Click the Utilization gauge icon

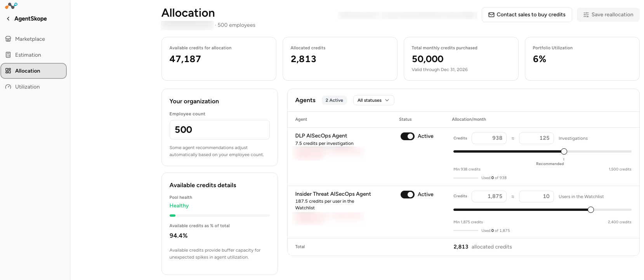click(x=8, y=87)
